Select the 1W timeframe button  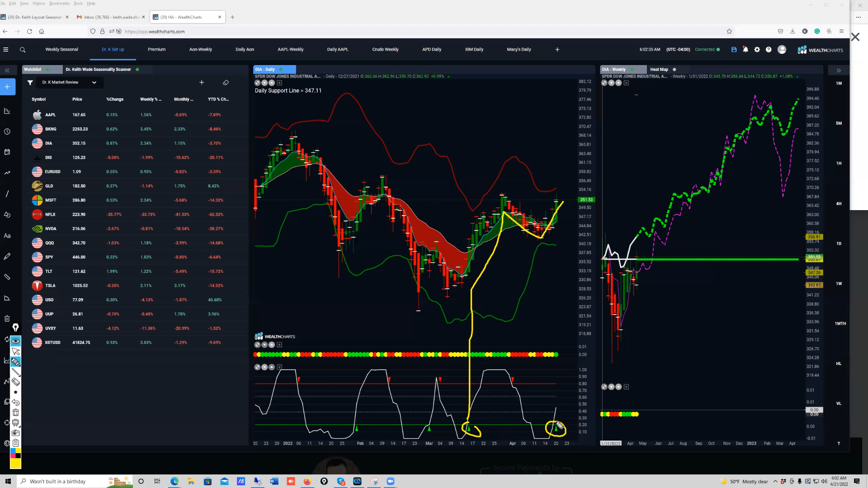839,284
